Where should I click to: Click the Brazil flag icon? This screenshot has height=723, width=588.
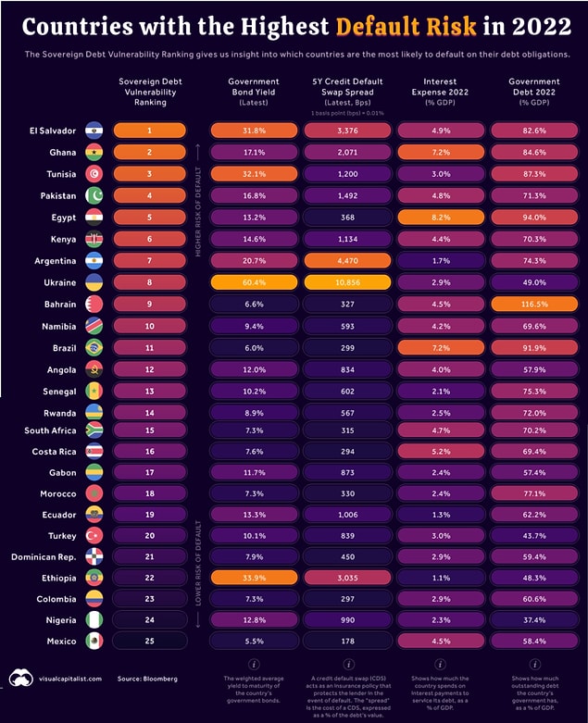point(94,348)
